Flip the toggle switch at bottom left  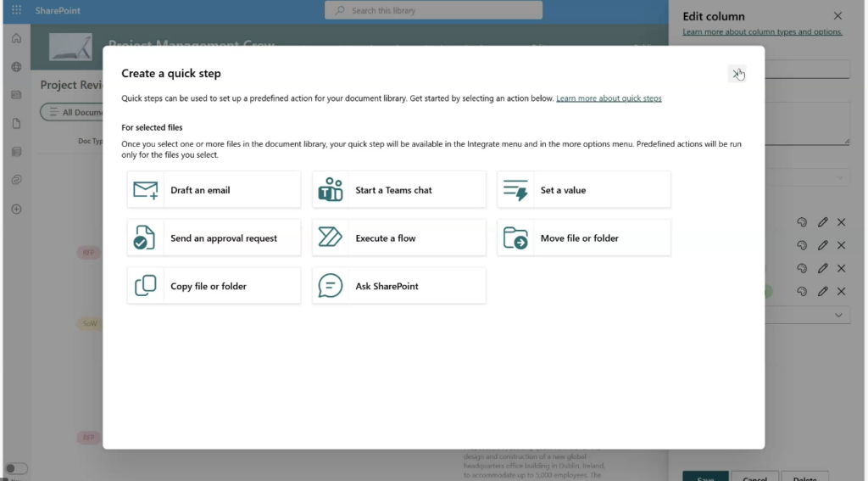[16, 468]
